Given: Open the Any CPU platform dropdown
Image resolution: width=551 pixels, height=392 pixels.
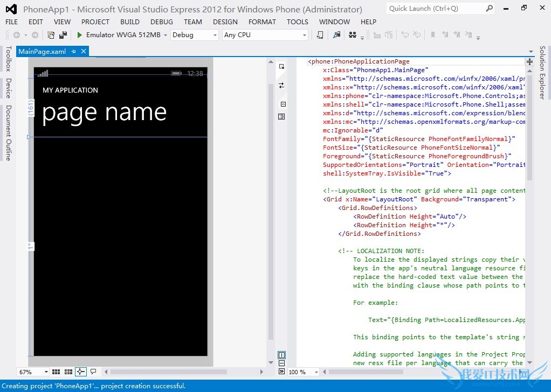Looking at the screenshot, I should [265, 35].
